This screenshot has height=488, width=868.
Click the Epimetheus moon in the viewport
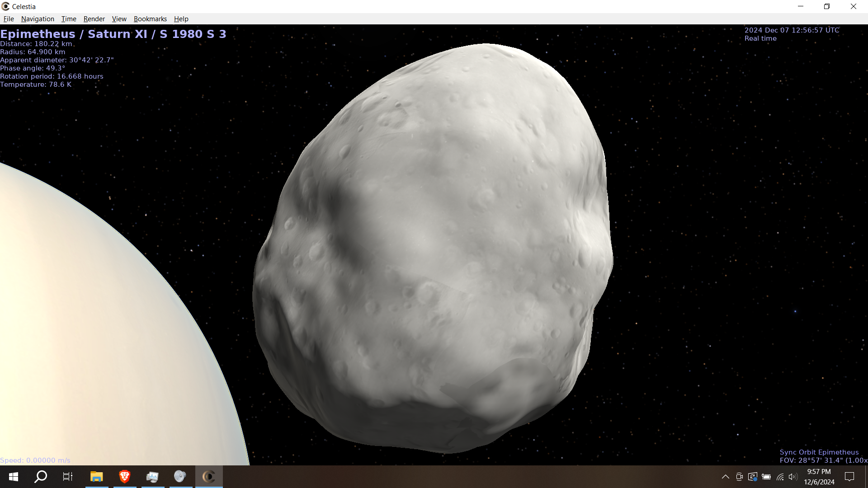tap(433, 248)
